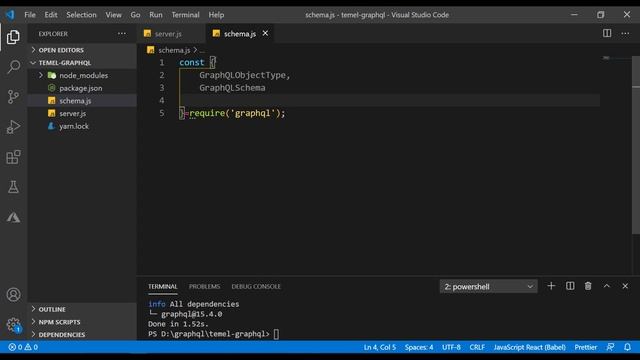
Task: Open yarn.lock in the explorer tree
Action: click(82, 126)
